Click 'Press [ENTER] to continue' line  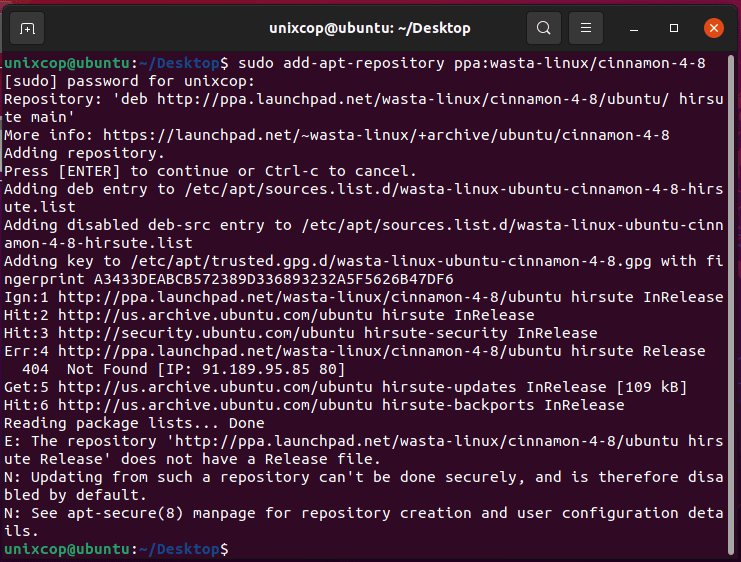point(210,171)
